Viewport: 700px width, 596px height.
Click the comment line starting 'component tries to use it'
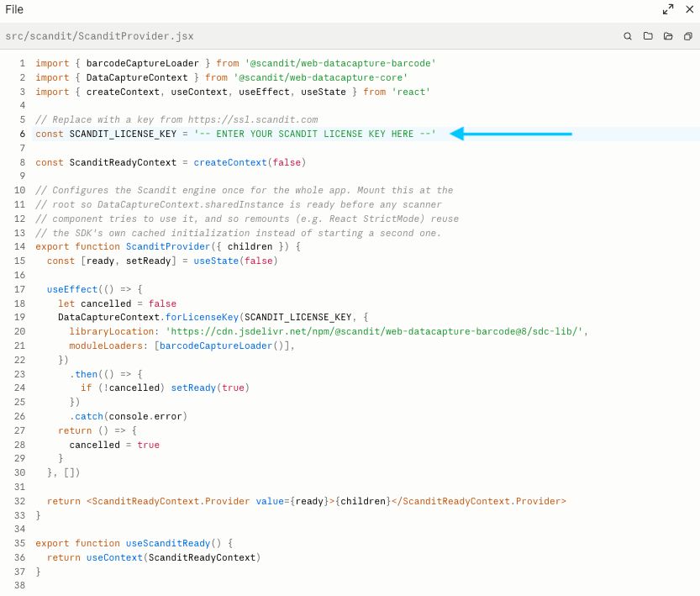pos(247,219)
